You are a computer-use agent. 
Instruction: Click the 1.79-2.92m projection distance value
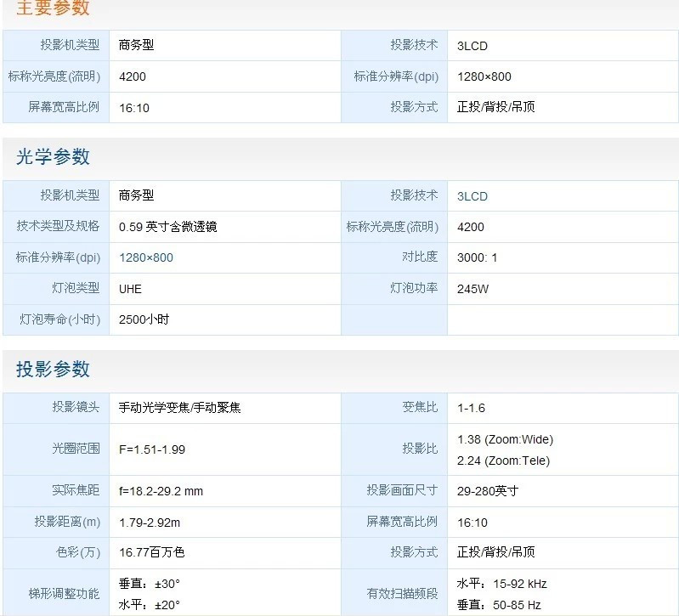click(150, 523)
